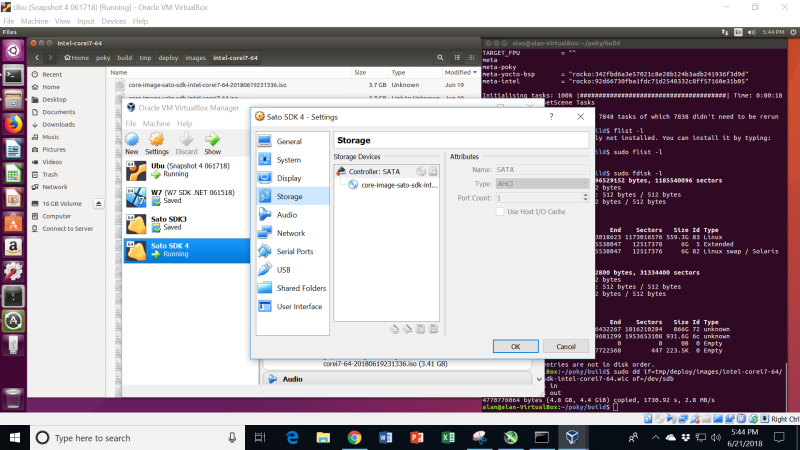Open System settings category

292,160
